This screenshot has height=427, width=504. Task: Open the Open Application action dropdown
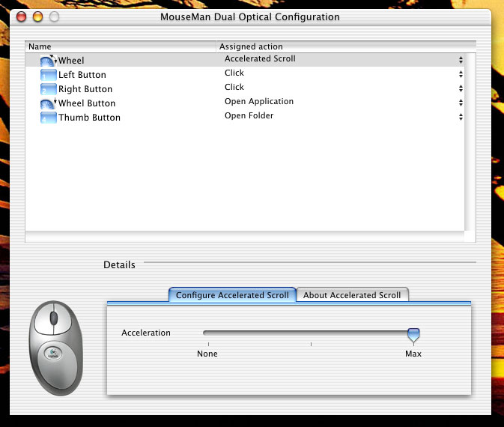coord(461,103)
